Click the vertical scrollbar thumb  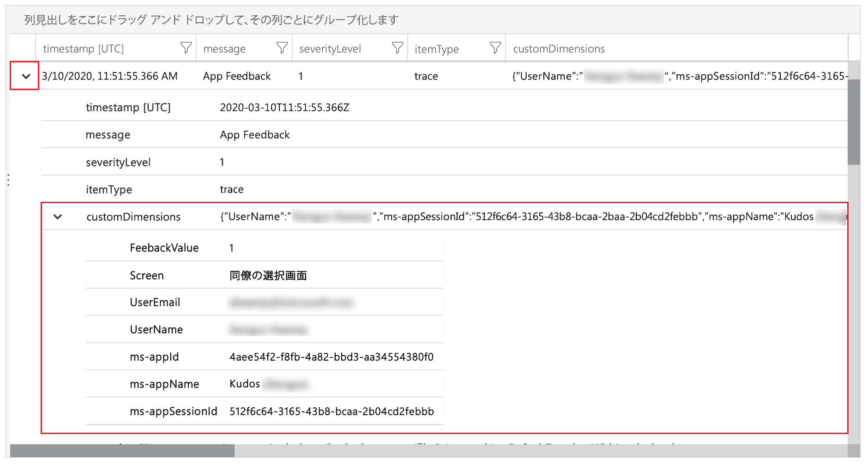pyautogui.click(x=854, y=122)
